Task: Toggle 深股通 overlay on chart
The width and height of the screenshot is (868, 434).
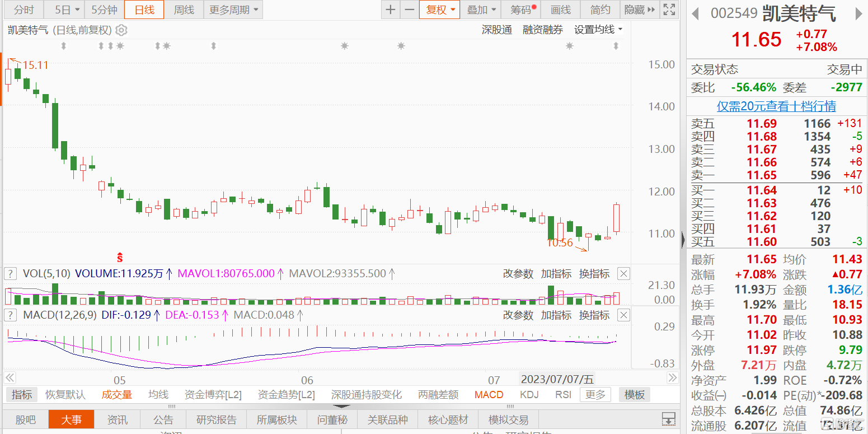Action: coord(497,30)
